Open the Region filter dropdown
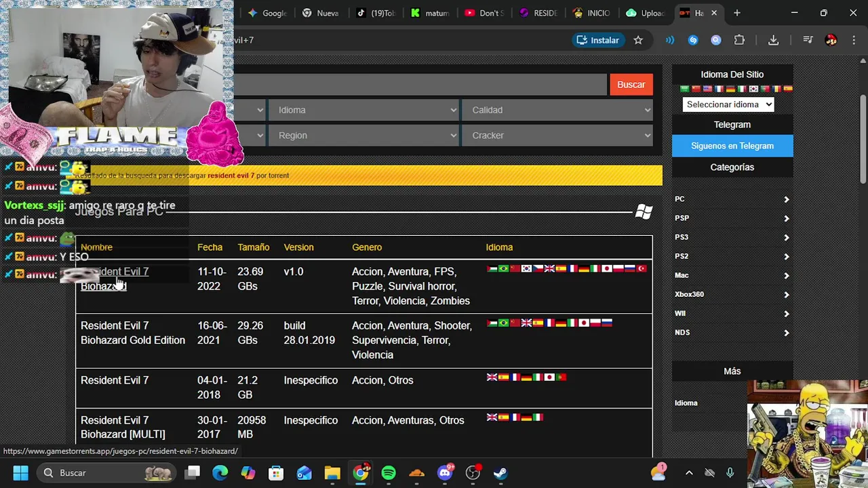 coord(363,136)
